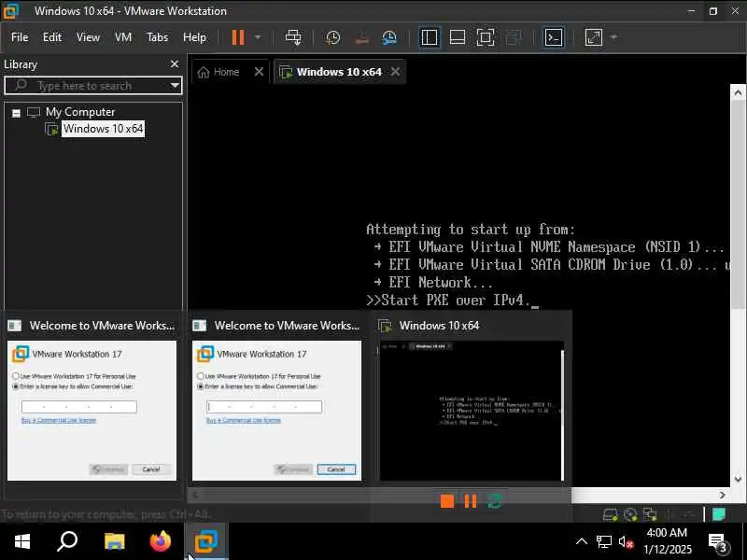747x560 pixels.
Task: Send Ctrl+Alt+Del to the virtual machine
Action: coord(293,37)
